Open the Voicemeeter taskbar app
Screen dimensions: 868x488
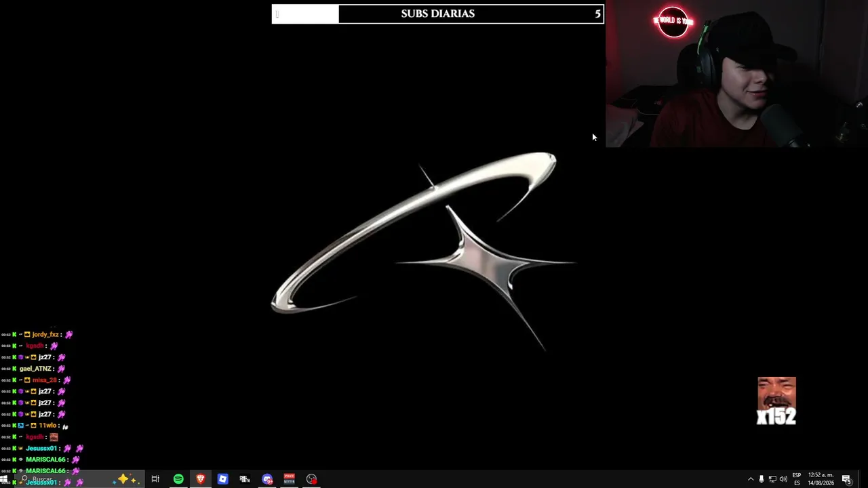pyautogui.click(x=290, y=479)
